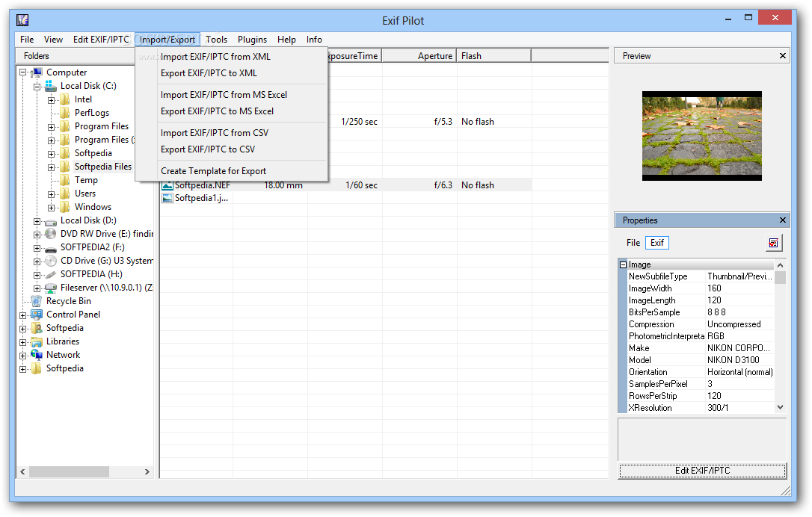Screen dimensions: 812x517
Task: Click the Libraries icon in tree
Action: coord(37,341)
